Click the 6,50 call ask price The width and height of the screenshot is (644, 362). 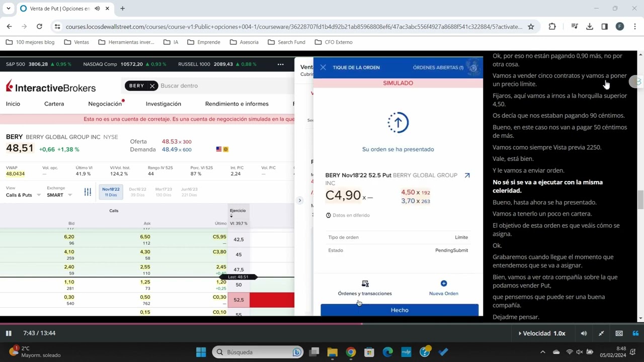click(145, 237)
